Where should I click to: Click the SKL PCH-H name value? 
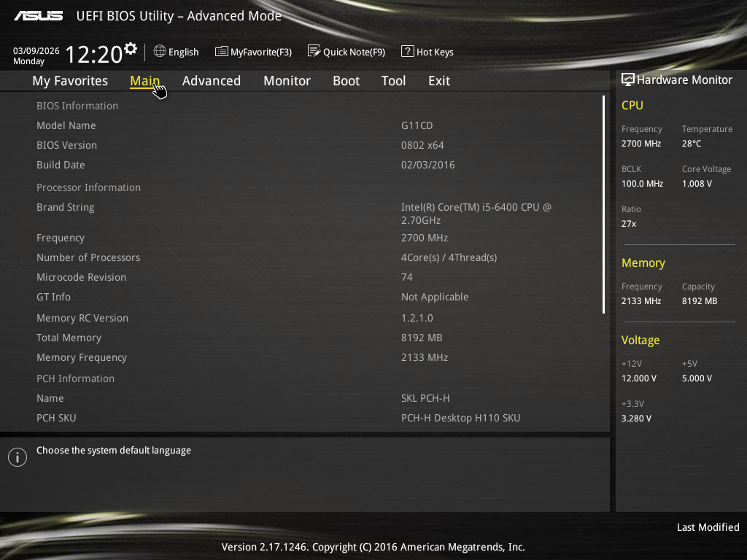pyautogui.click(x=425, y=398)
